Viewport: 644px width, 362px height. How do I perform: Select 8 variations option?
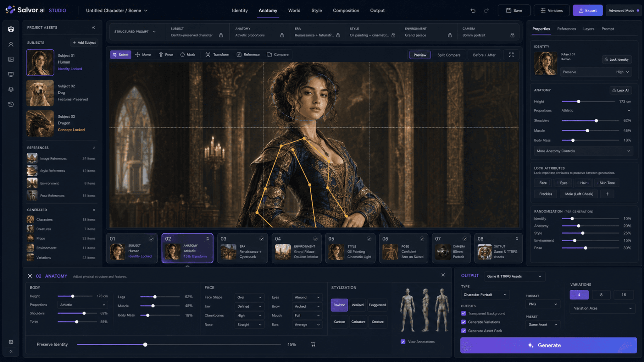tap(601, 295)
